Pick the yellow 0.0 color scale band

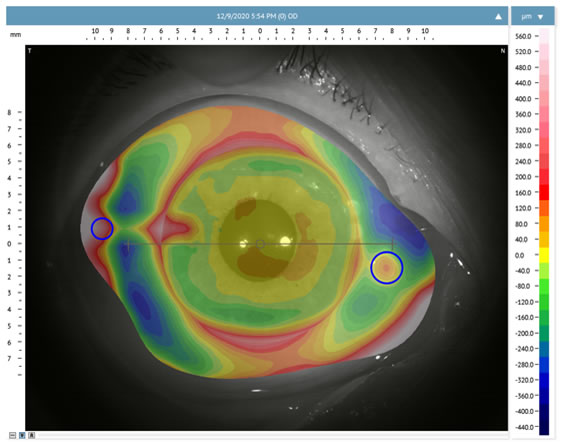pyautogui.click(x=544, y=255)
